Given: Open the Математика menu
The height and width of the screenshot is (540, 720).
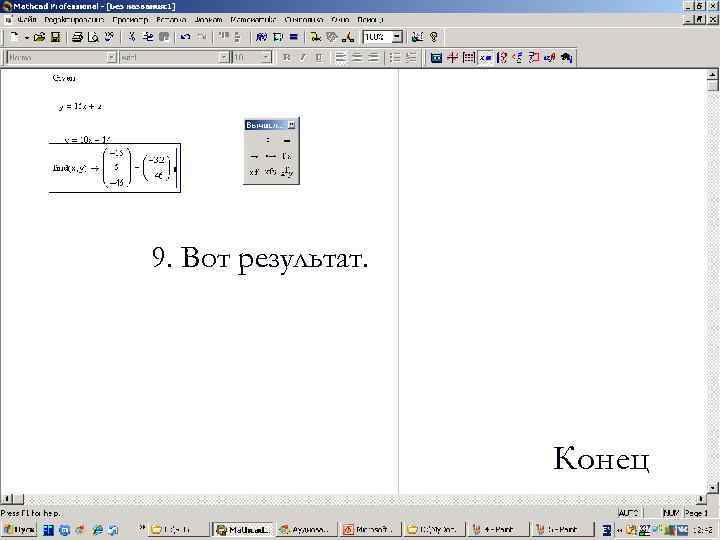Looking at the screenshot, I should pos(253,20).
